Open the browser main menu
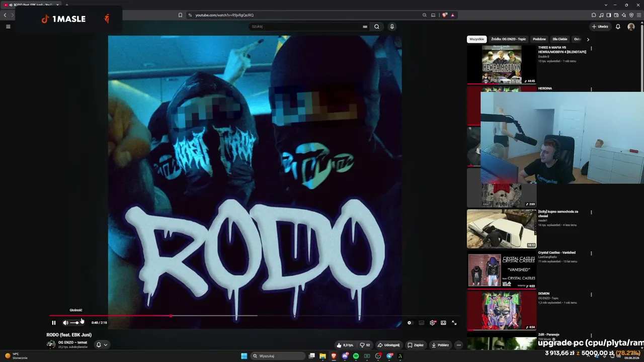 [639, 15]
